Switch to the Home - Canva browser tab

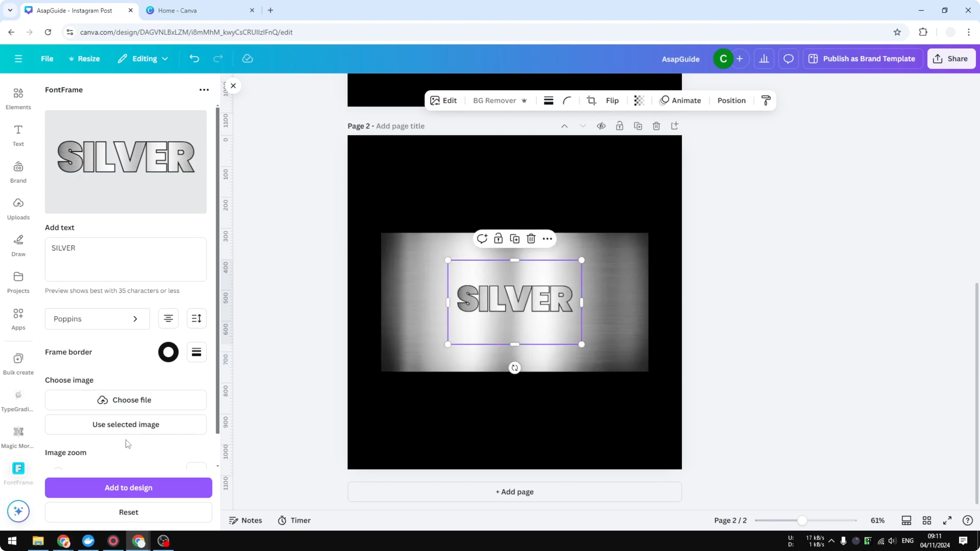pos(200,10)
